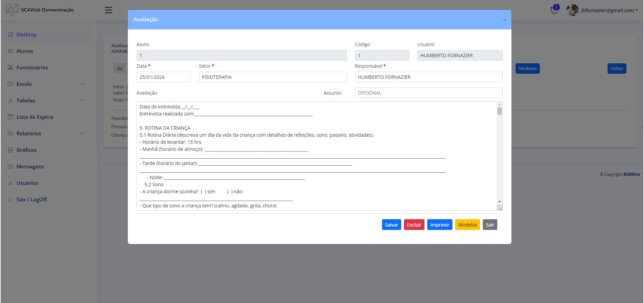Expand the Tabelas submenu chevron

[x=83, y=101]
